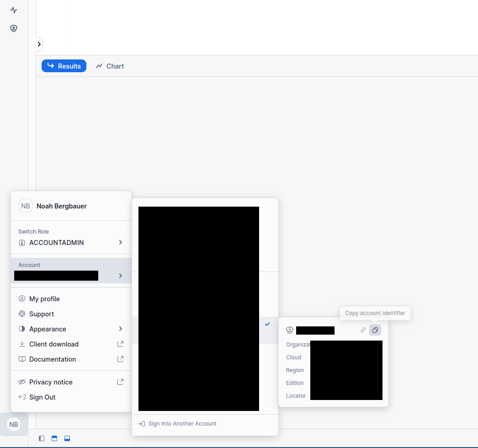
Task: Switch to the Chart tab
Action: (110, 66)
